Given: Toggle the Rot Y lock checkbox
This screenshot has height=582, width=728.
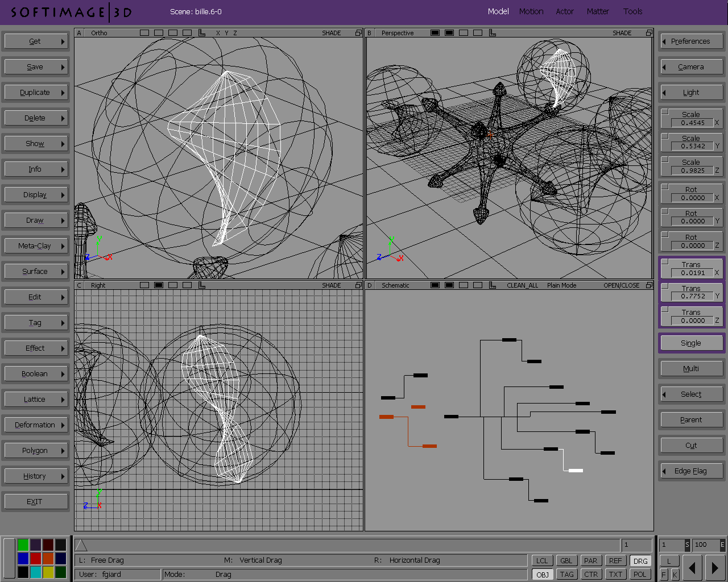Looking at the screenshot, I should pos(665,210).
